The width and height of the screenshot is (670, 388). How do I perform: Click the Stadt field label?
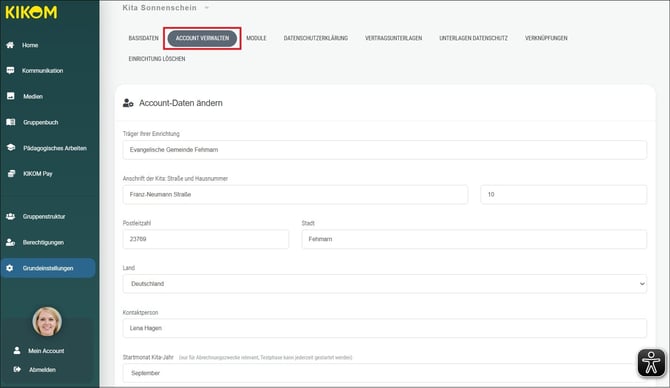pos(308,223)
